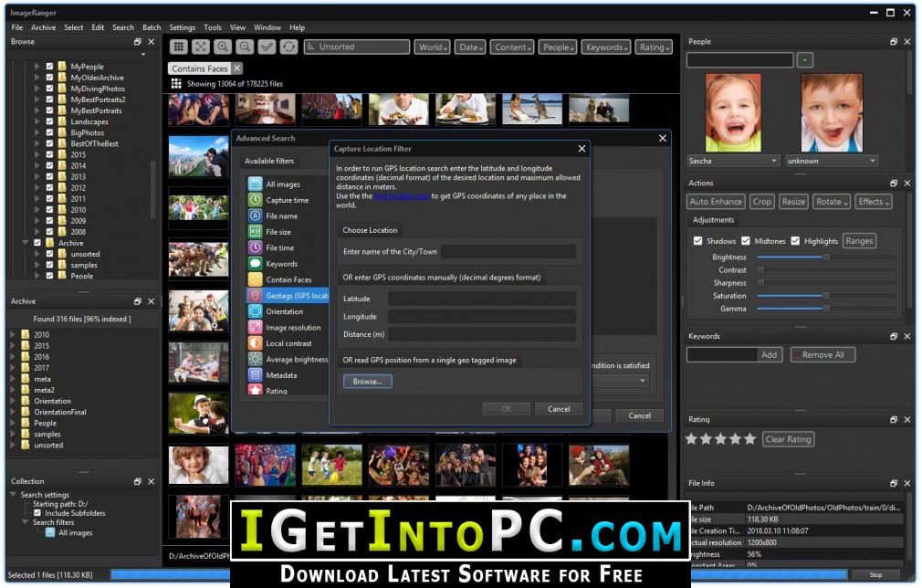
Task: Click the checkmark toolbar icon
Action: point(267,47)
